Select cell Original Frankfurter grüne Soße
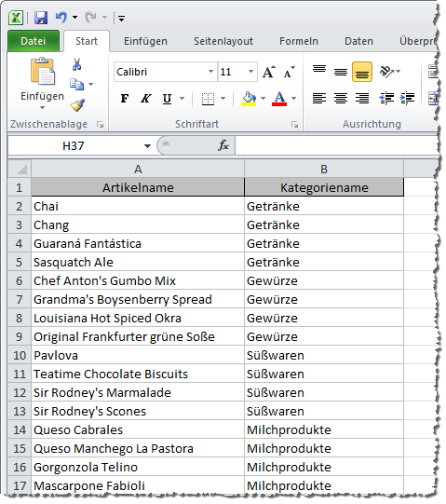 138,337
